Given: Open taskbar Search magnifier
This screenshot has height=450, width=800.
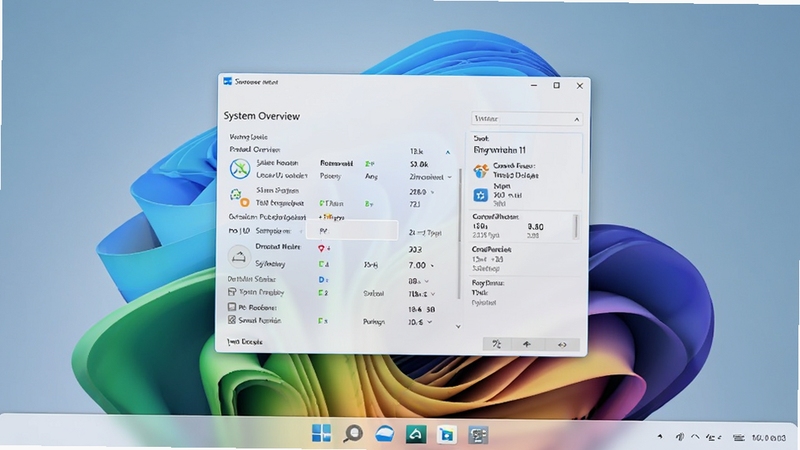Looking at the screenshot, I should (x=353, y=434).
